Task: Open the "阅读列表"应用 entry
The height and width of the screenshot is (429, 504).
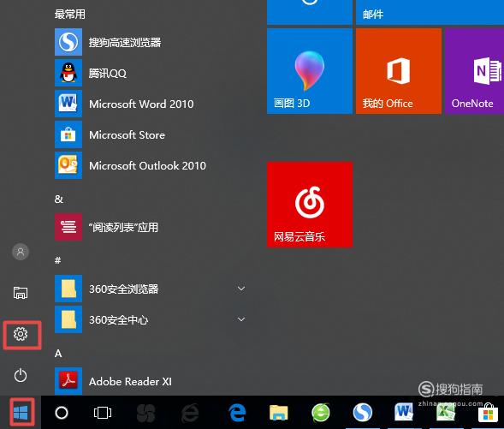Action: pos(151,227)
